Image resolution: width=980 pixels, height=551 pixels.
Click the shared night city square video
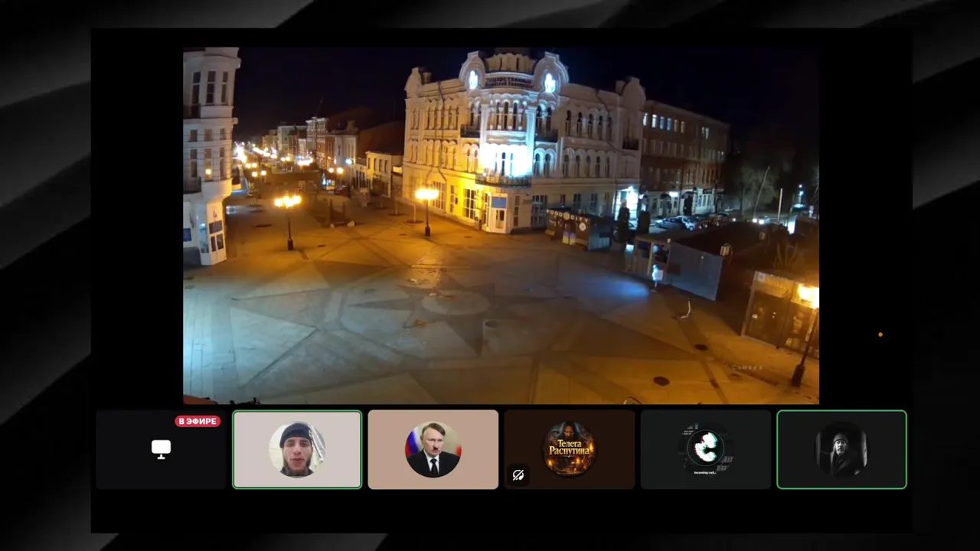point(501,225)
